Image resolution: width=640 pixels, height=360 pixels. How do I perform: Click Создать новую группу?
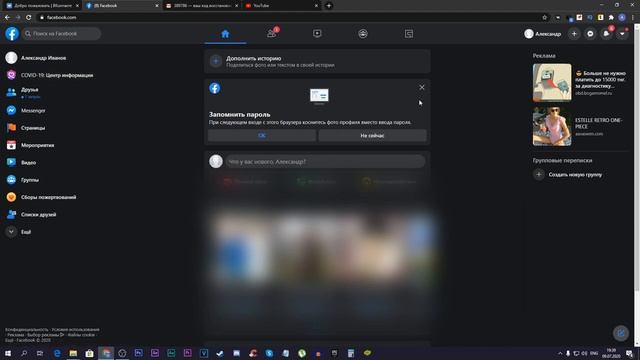click(575, 175)
